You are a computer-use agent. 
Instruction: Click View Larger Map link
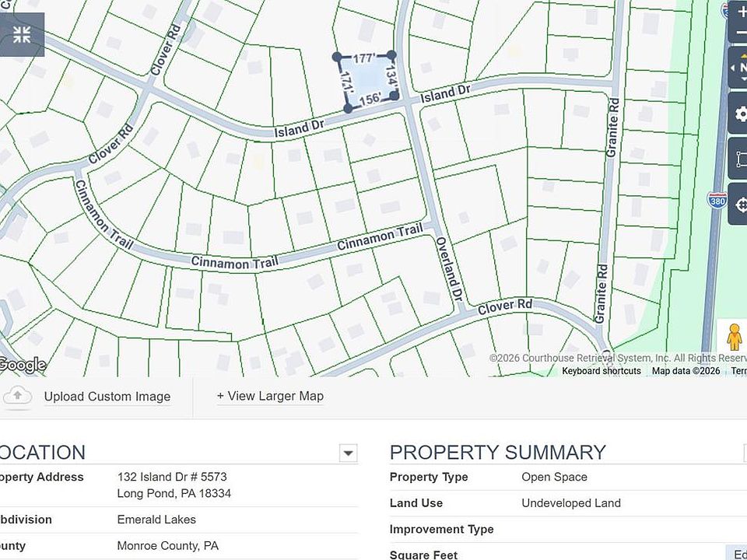[x=270, y=396]
